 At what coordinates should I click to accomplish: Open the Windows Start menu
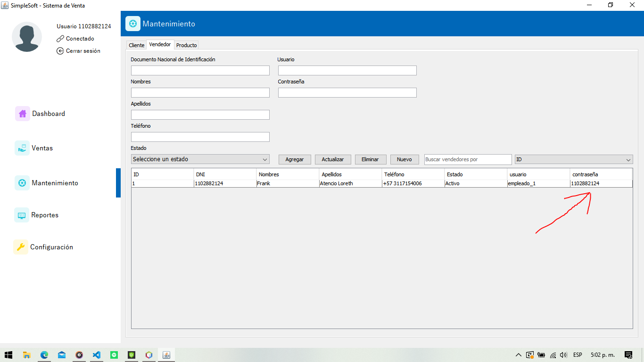pos(8,355)
